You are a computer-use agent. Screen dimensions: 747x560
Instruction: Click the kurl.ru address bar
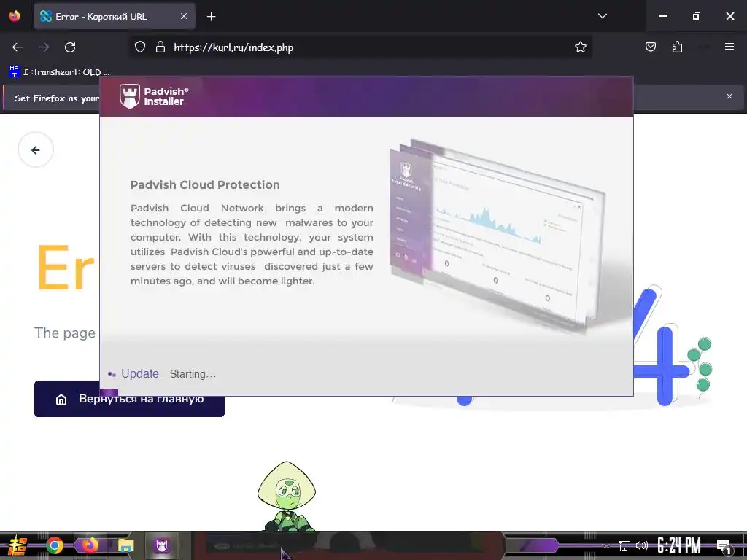pos(362,47)
